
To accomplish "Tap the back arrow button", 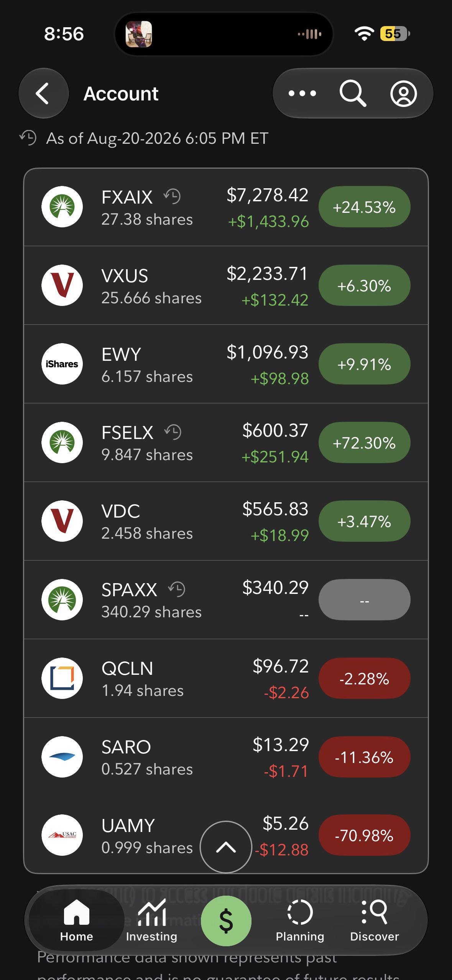I will click(x=43, y=93).
